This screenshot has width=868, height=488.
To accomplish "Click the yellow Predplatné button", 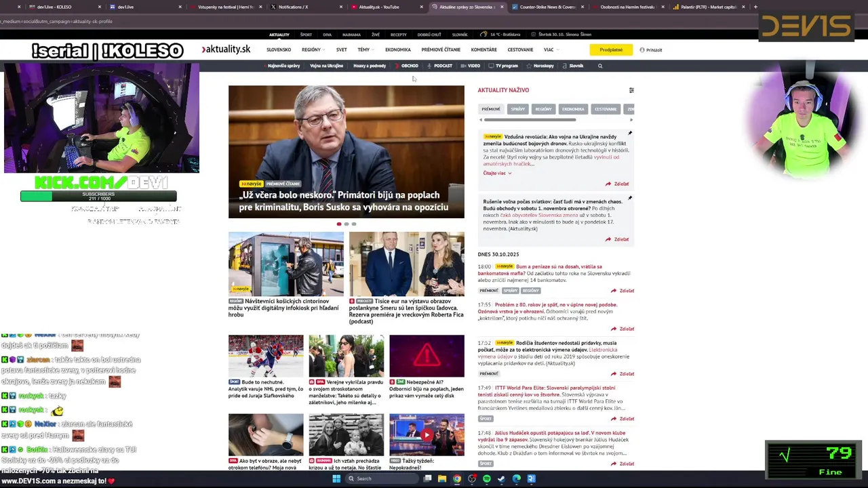I will 611,49.
